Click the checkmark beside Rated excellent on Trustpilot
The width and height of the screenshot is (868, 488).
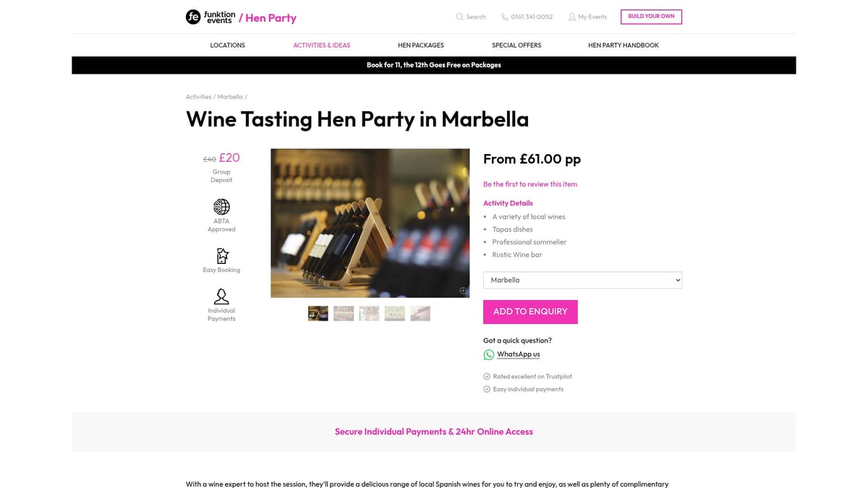click(x=487, y=376)
